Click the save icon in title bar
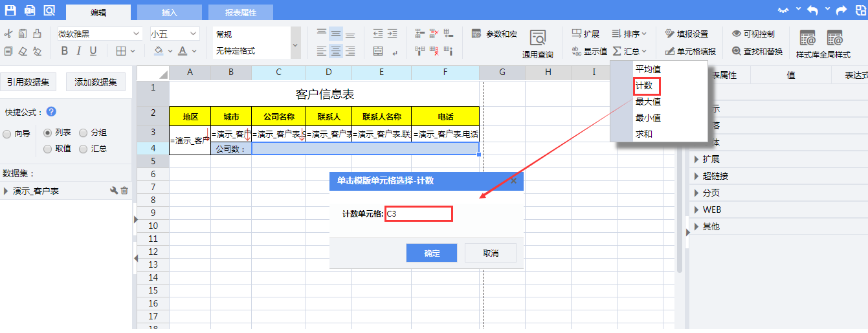 [10, 10]
